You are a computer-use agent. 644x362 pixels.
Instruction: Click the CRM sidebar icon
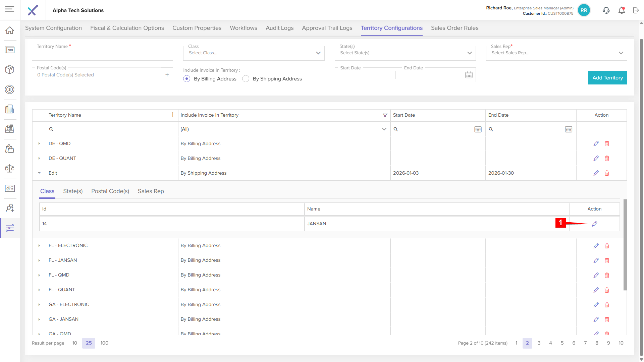(x=10, y=50)
